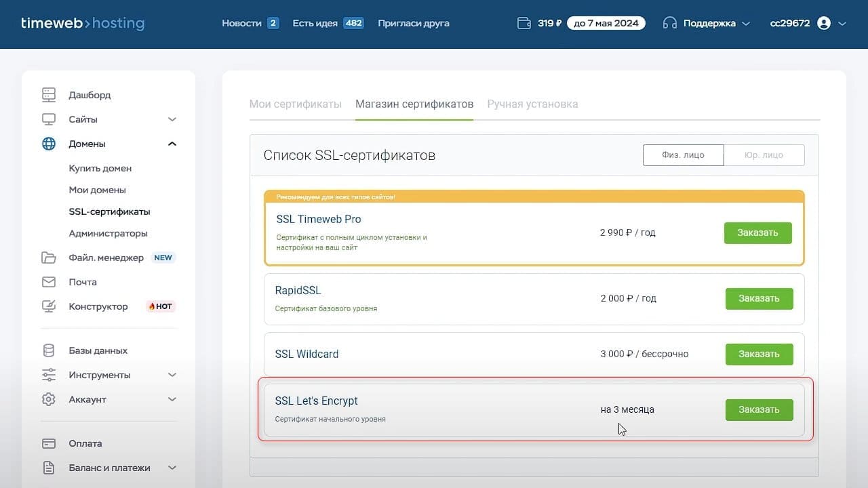Click the 2 990 ₽ / год price

[x=628, y=232]
